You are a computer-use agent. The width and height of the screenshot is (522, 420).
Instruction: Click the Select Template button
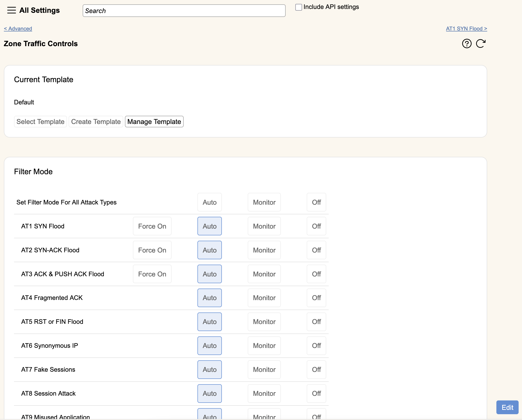(40, 122)
